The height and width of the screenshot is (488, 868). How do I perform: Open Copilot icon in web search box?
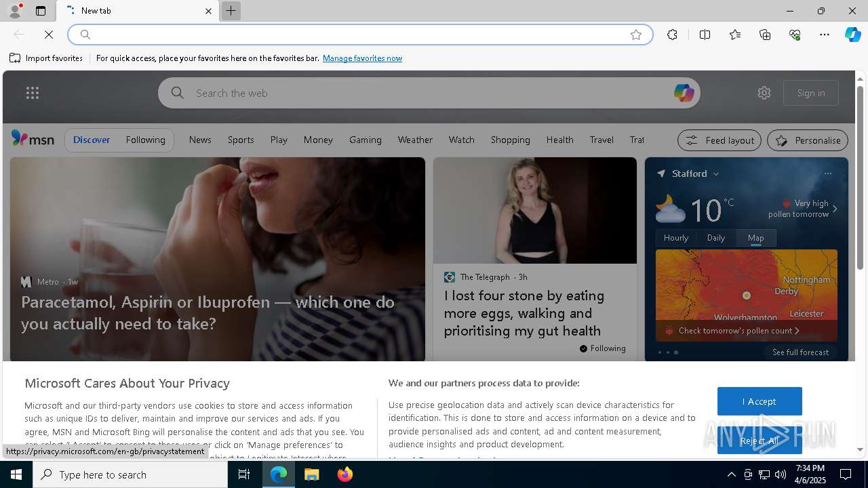[684, 93]
